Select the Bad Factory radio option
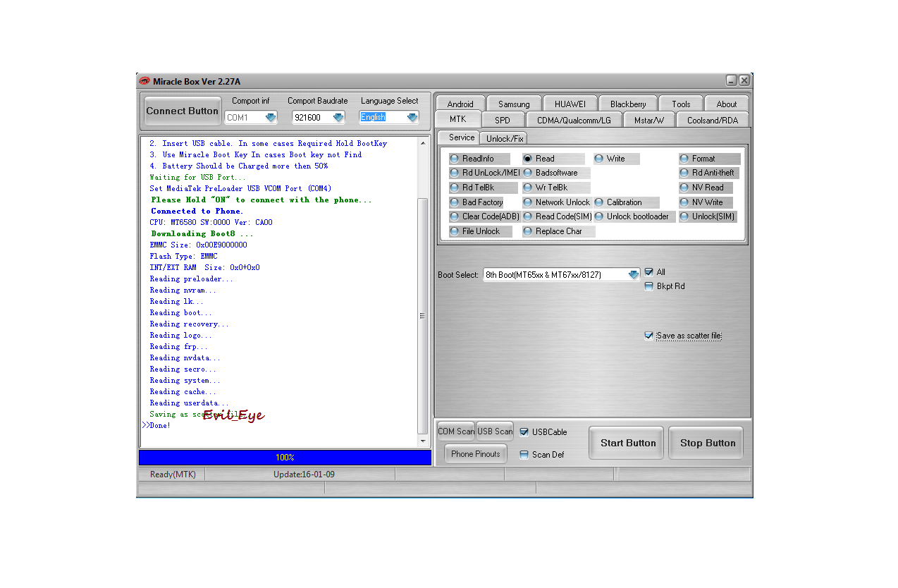The image size is (898, 588). [476, 202]
